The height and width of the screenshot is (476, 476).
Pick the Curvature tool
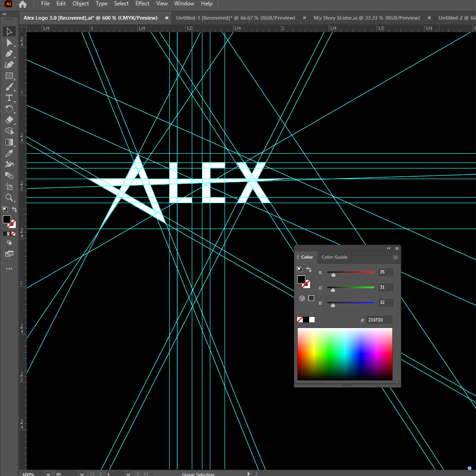point(9,65)
